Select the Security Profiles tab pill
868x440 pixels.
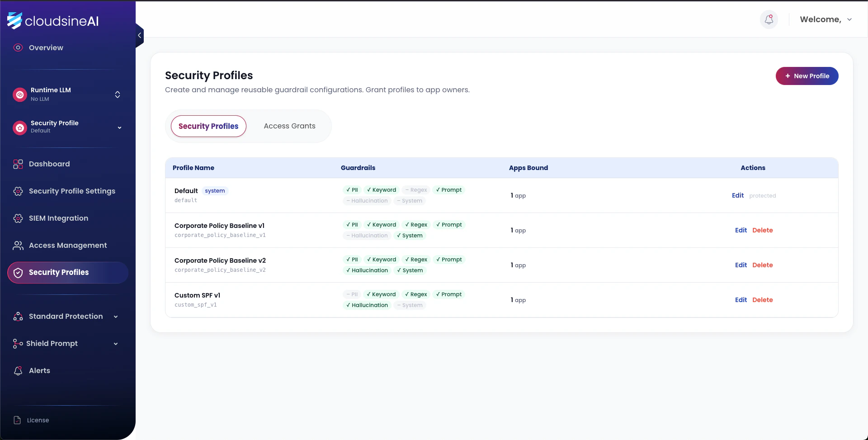coord(208,126)
